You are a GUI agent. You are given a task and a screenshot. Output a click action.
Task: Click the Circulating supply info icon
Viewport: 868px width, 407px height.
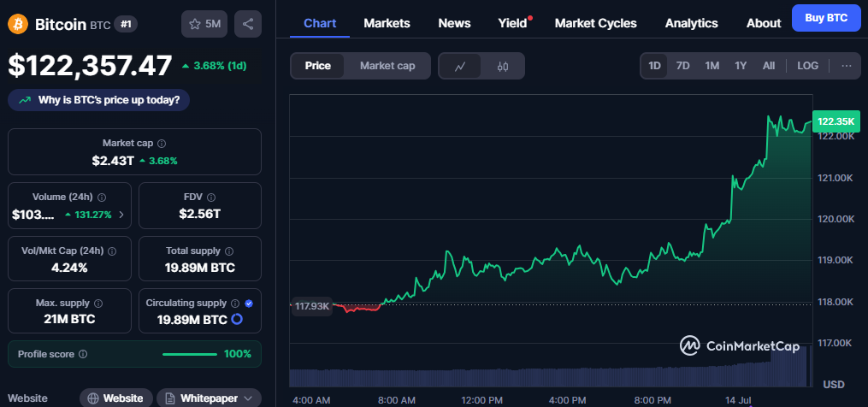point(235,304)
